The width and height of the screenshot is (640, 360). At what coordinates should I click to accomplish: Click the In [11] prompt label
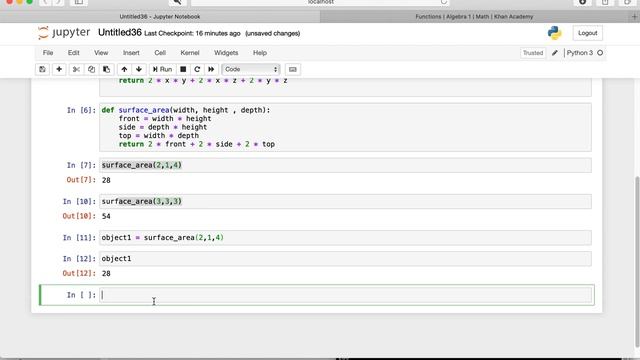click(79, 238)
